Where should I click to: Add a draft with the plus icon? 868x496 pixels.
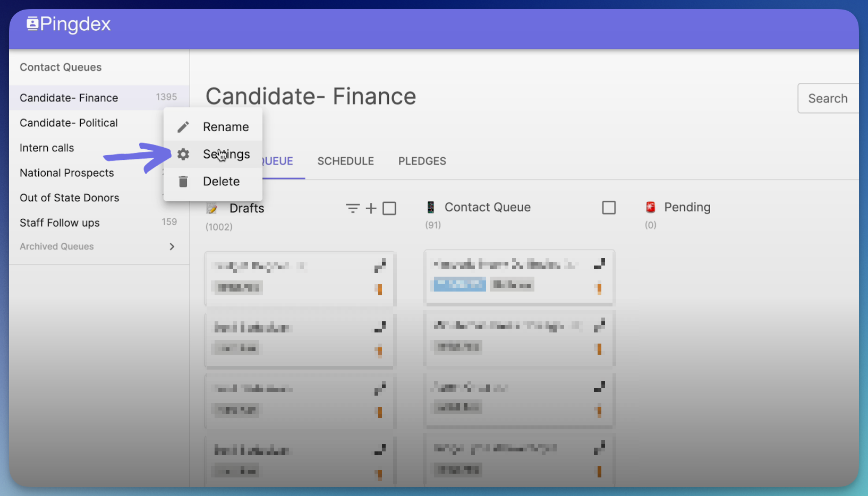371,208
